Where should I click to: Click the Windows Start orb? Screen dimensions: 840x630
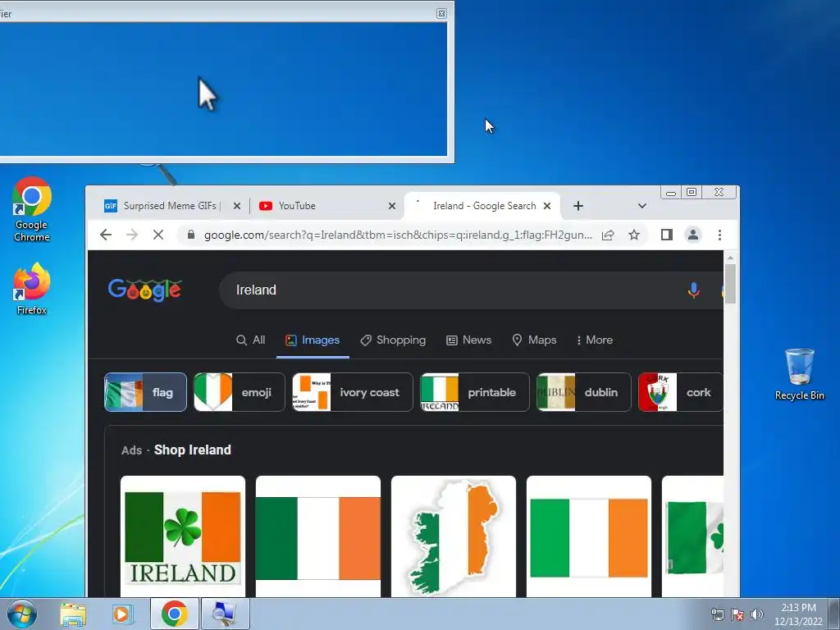tap(22, 614)
